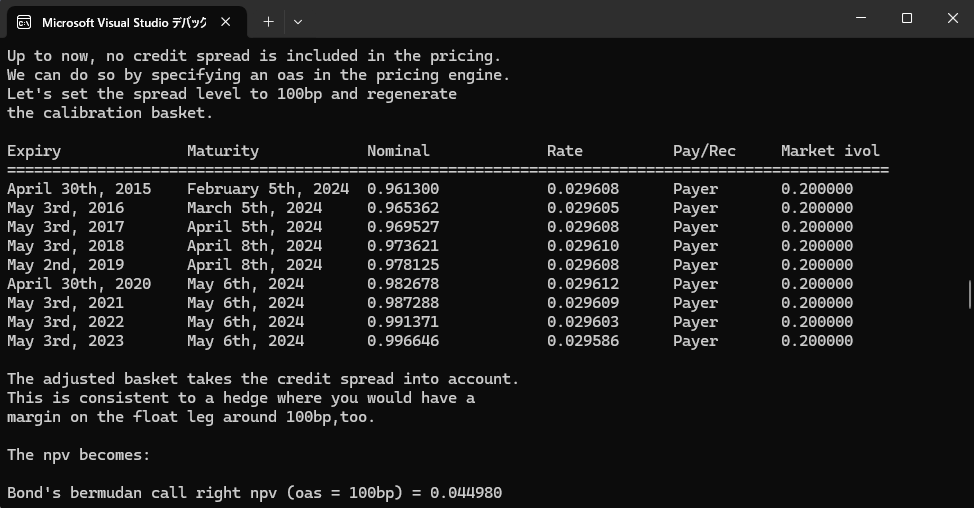Image resolution: width=974 pixels, height=508 pixels.
Task: Minimize the terminal window
Action: pos(861,18)
